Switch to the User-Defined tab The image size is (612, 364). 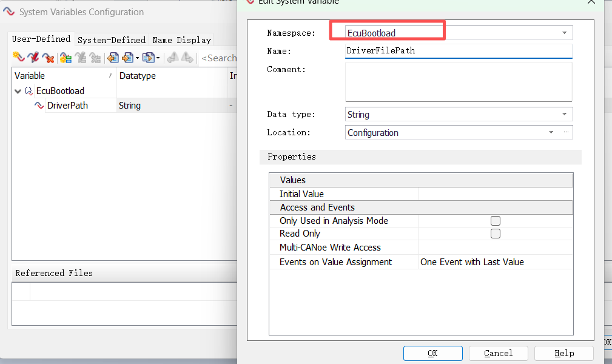pos(41,39)
